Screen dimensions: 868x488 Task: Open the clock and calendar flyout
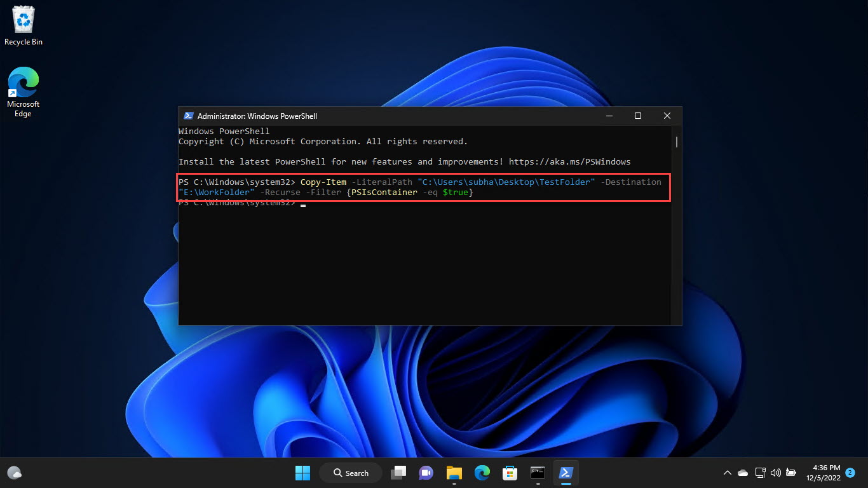click(x=825, y=473)
